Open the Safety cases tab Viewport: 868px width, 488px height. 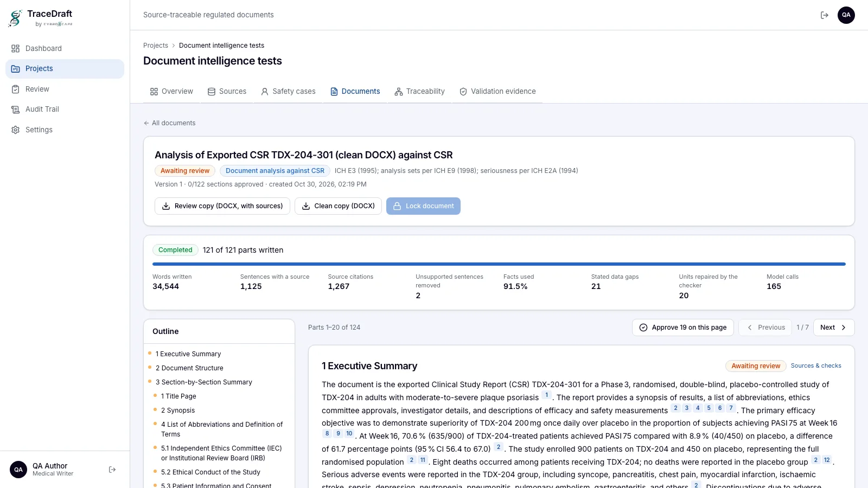pos(288,92)
